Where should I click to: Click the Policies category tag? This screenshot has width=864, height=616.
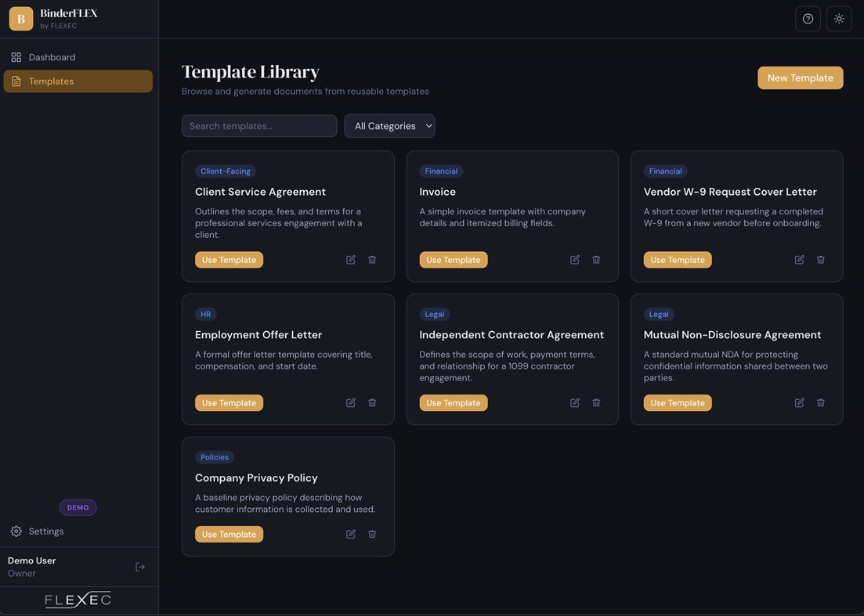215,457
